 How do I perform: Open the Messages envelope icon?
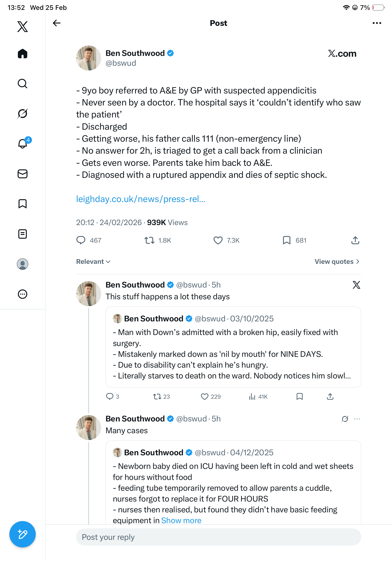tap(23, 174)
